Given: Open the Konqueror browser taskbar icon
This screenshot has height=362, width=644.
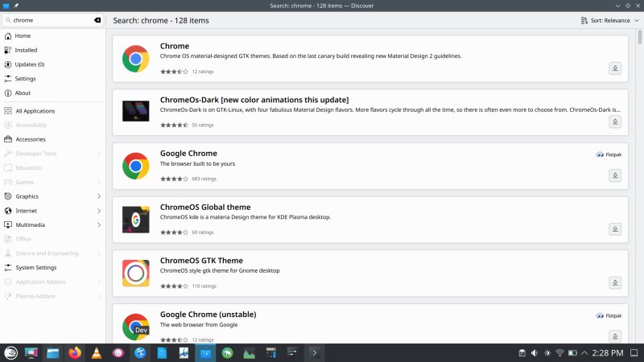Looking at the screenshot, I should click(140, 353).
